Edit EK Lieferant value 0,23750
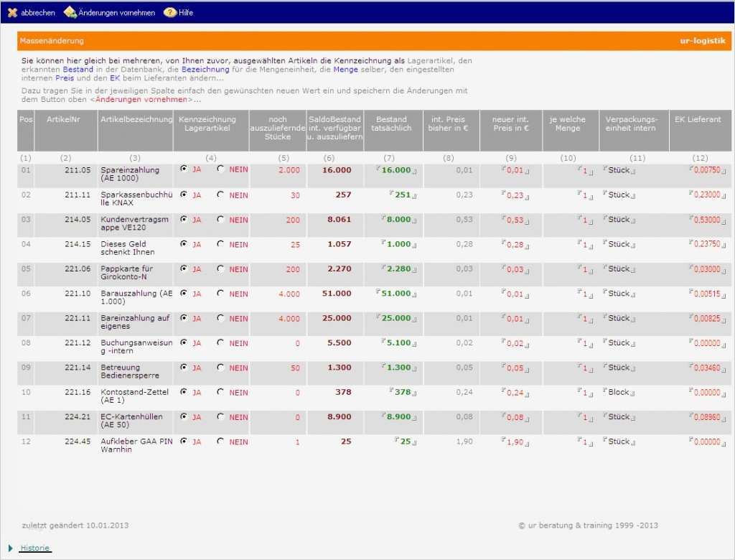This screenshot has height=560, width=735. coord(707,244)
